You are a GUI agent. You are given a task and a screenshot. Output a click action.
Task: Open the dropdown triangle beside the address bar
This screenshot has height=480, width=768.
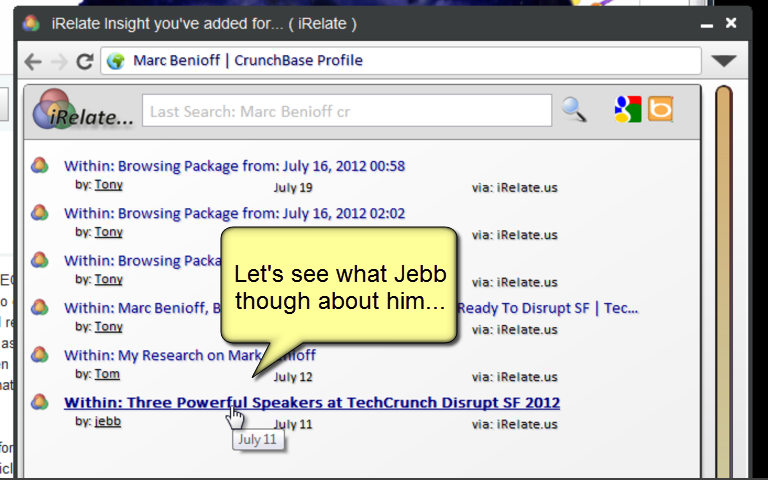point(724,61)
